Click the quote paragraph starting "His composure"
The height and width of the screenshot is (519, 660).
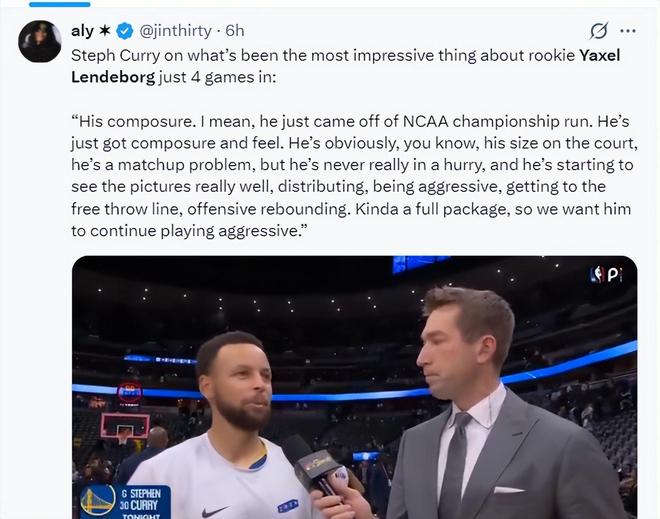pos(354,176)
